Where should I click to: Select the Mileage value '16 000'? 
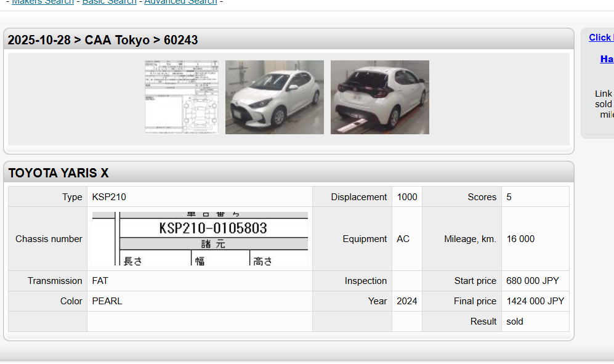pyautogui.click(x=520, y=239)
